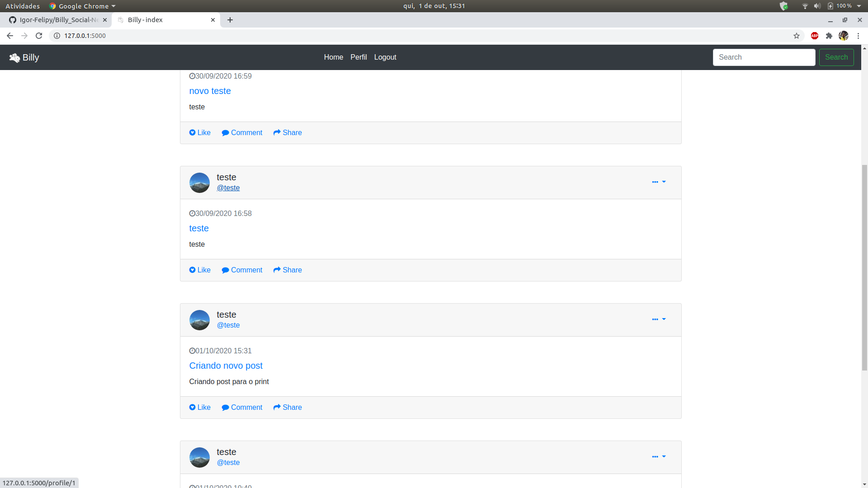Comment on the 'novo teste' post
The height and width of the screenshot is (488, 868).
(x=242, y=133)
